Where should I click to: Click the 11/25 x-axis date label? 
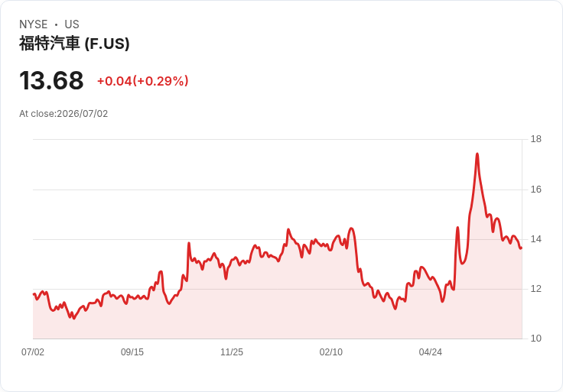pyautogui.click(x=232, y=352)
